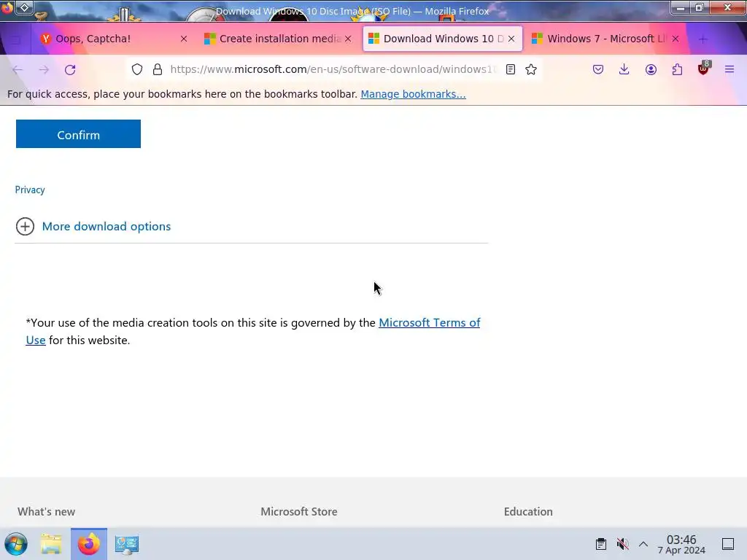Image resolution: width=747 pixels, height=560 pixels.
Task: Open Microsoft Terms of Use link
Action: click(x=429, y=322)
